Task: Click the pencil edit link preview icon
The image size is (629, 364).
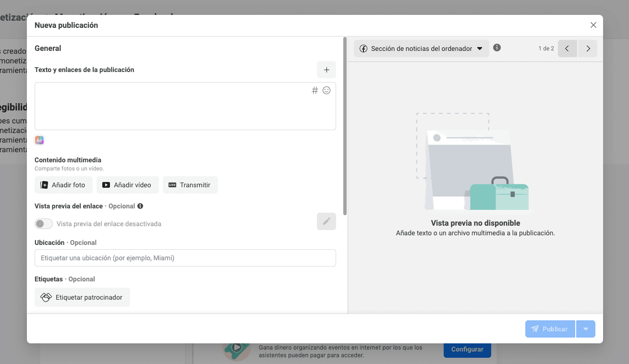Action: [x=327, y=221]
